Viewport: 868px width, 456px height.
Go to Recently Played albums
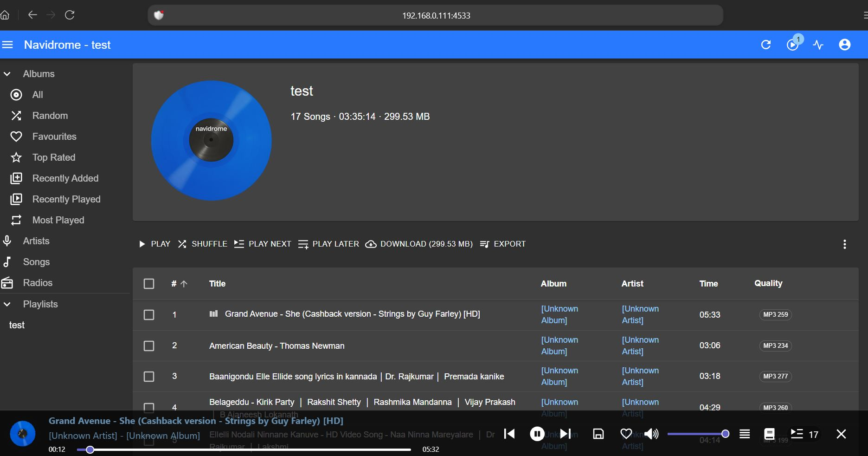(x=66, y=199)
